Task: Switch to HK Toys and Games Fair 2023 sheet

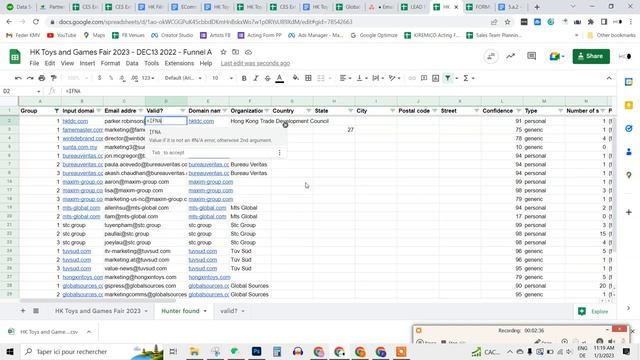Action: [98, 311]
